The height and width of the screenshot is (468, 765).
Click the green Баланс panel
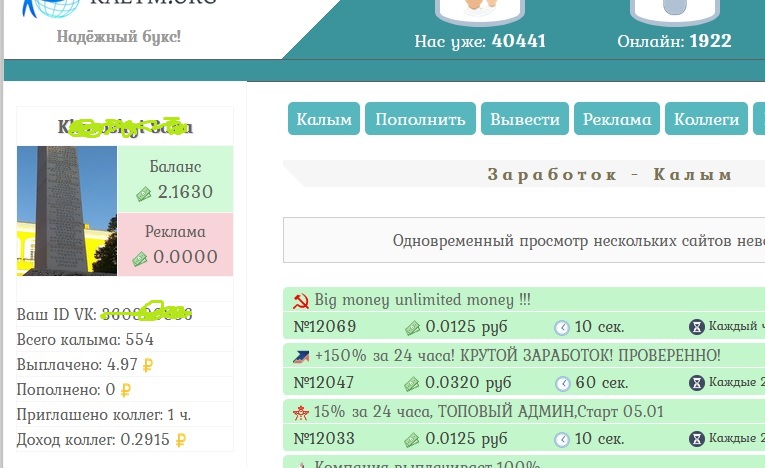click(176, 179)
